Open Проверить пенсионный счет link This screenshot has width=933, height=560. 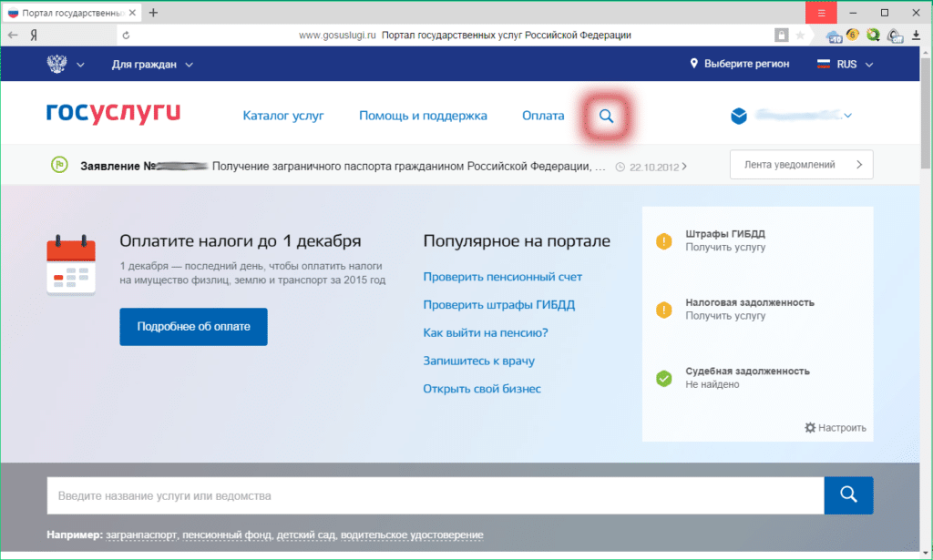(x=503, y=277)
